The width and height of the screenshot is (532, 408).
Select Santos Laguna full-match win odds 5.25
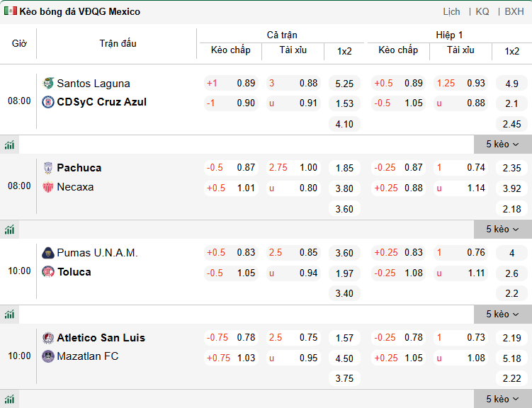(344, 84)
